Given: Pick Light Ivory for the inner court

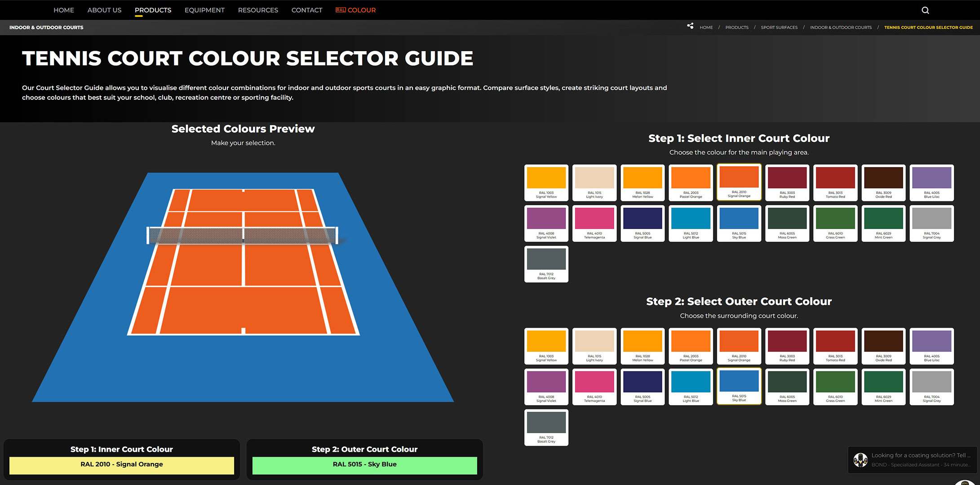Looking at the screenshot, I should [x=594, y=183].
